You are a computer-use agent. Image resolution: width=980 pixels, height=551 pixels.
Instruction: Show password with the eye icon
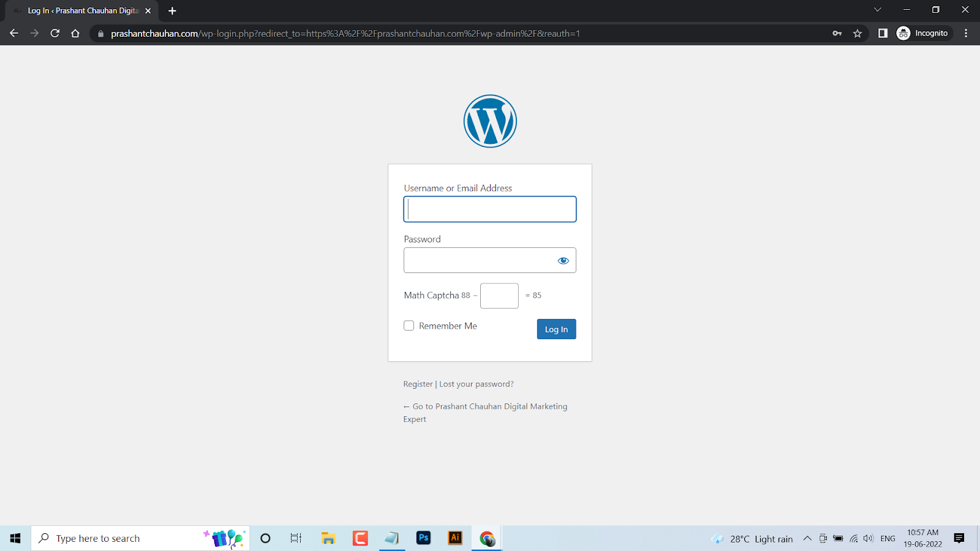click(x=563, y=261)
